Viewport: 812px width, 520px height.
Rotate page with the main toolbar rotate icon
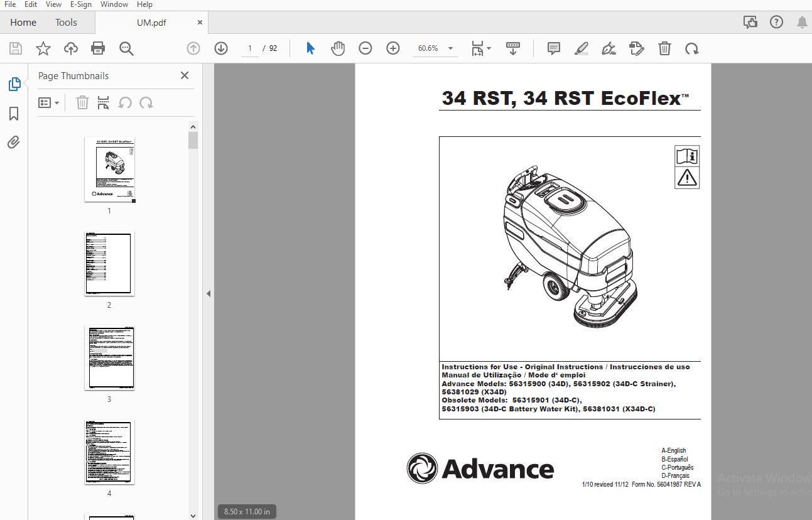(692, 48)
